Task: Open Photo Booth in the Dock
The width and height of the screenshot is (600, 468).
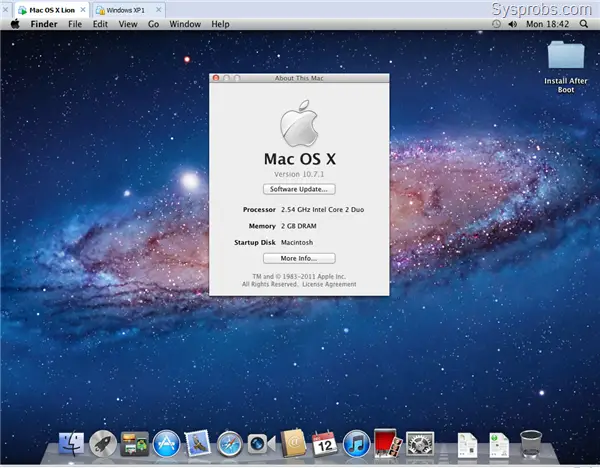Action: click(388, 443)
